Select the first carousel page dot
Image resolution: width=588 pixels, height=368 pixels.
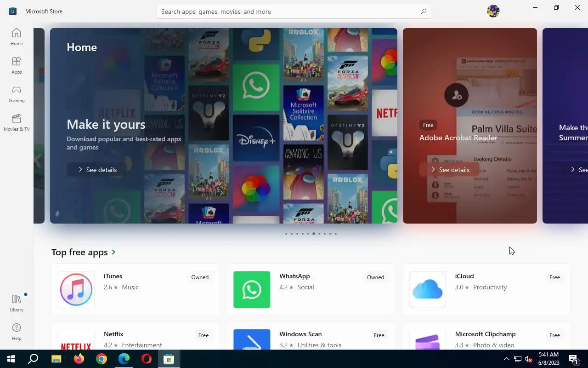(286, 234)
